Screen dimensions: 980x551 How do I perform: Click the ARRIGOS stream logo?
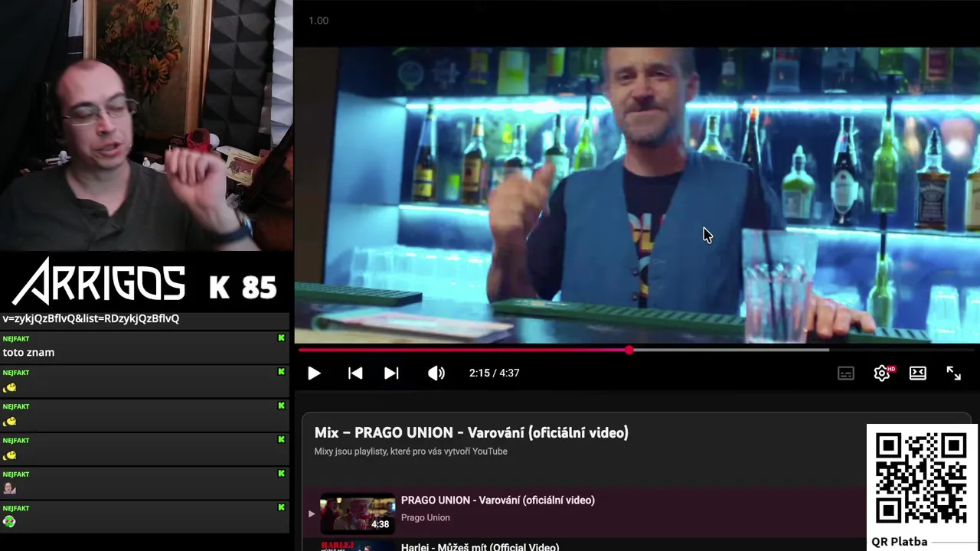98,282
